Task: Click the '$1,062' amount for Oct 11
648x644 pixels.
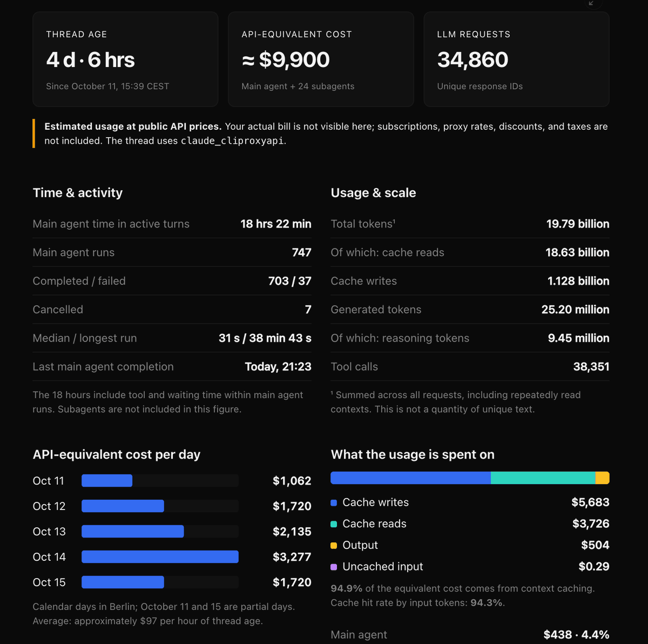Action: 292,481
